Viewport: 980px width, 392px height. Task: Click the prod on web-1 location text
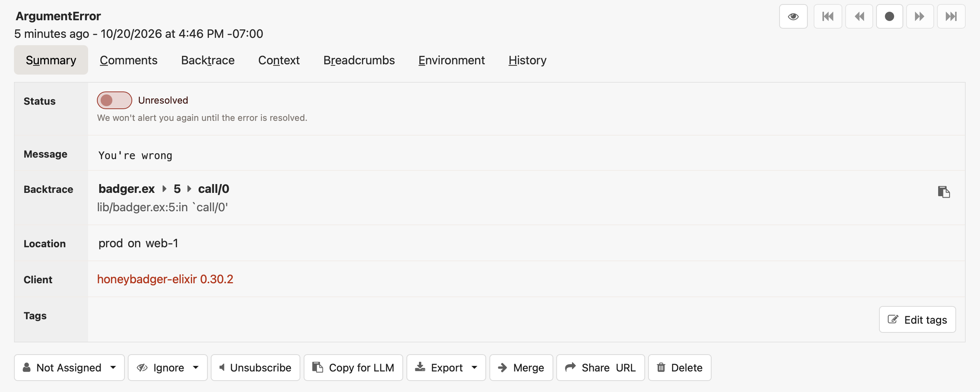tap(138, 243)
